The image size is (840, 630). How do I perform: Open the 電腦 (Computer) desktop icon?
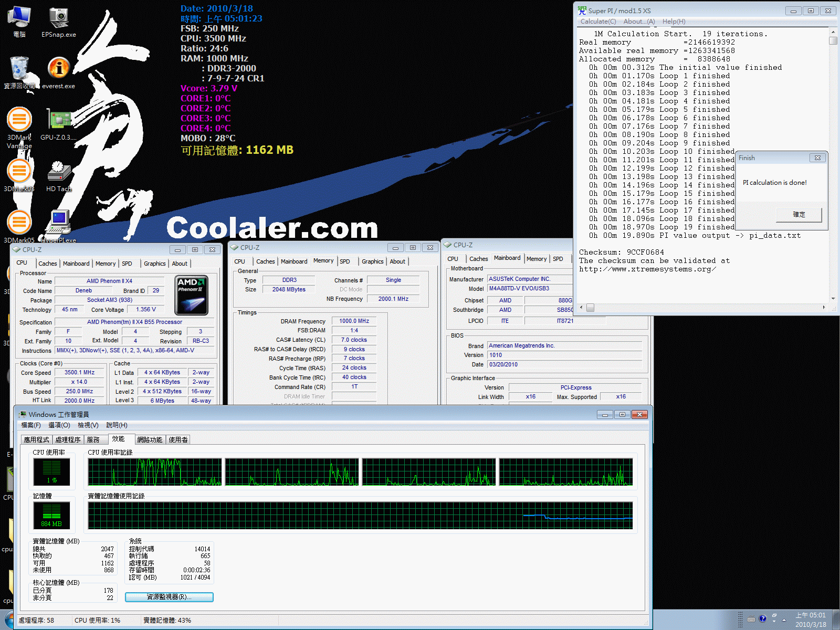tap(19, 22)
